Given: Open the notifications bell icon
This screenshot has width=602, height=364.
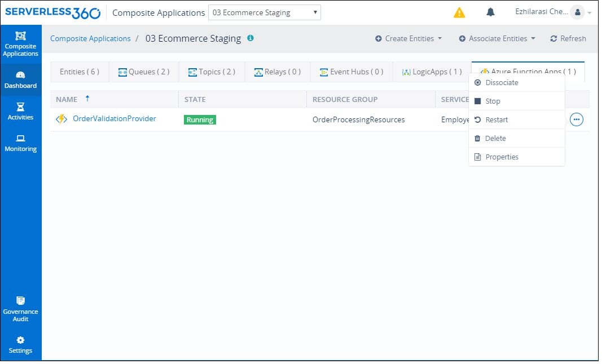Looking at the screenshot, I should (x=490, y=12).
